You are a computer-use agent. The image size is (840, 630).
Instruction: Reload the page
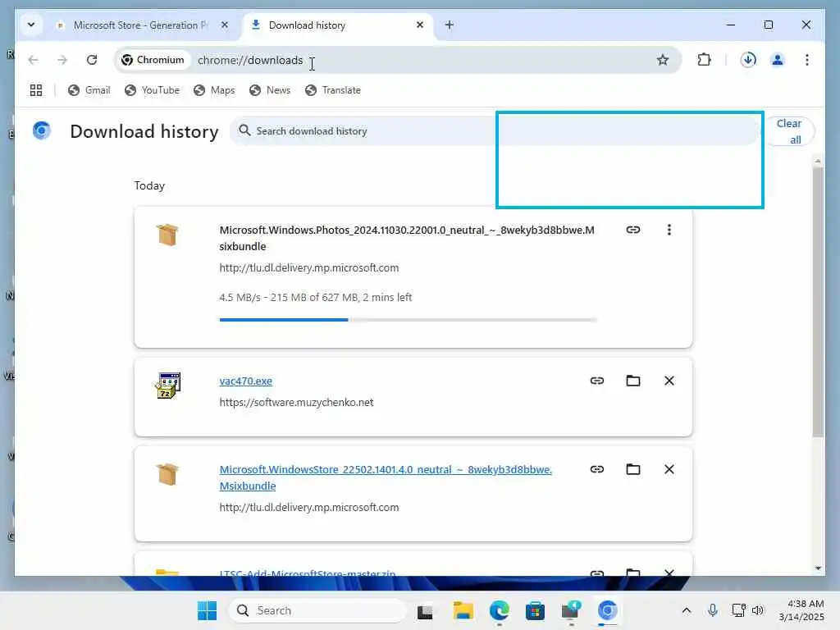point(92,60)
